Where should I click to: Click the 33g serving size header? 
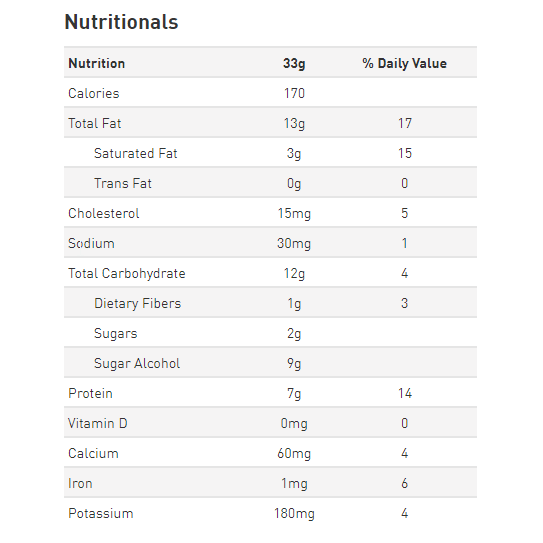pos(294,63)
